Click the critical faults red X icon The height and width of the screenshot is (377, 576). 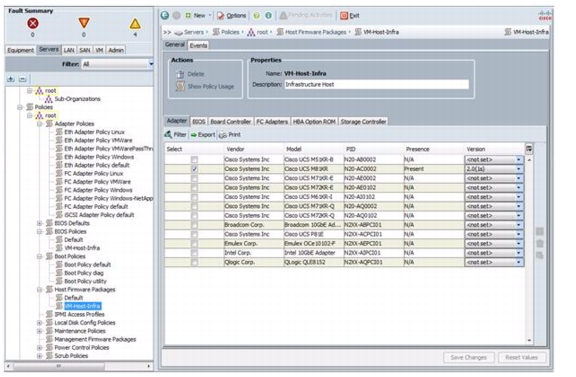click(33, 23)
